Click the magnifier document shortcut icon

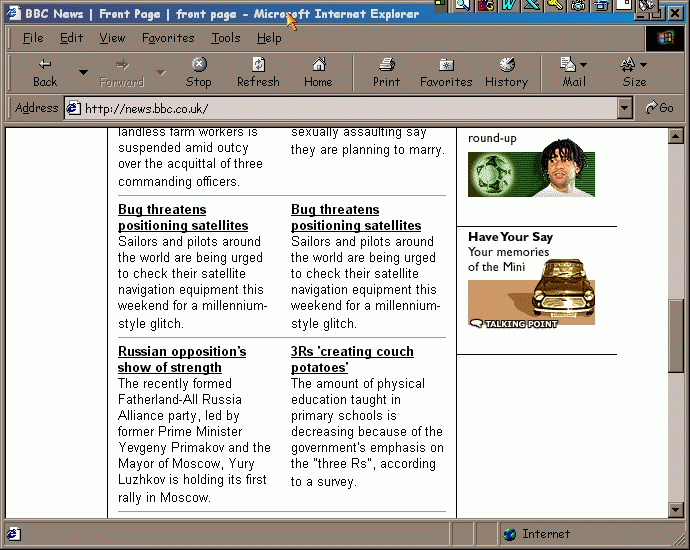[x=463, y=5]
